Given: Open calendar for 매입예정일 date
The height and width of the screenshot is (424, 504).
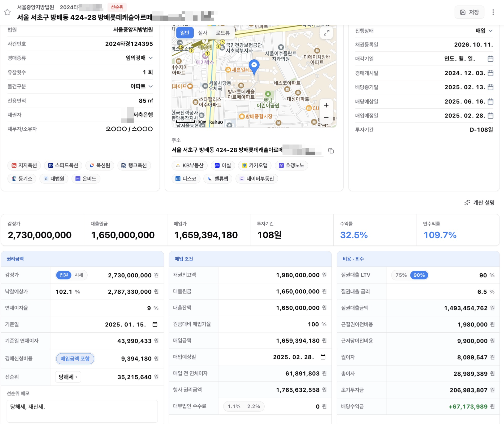Looking at the screenshot, I should [x=490, y=116].
